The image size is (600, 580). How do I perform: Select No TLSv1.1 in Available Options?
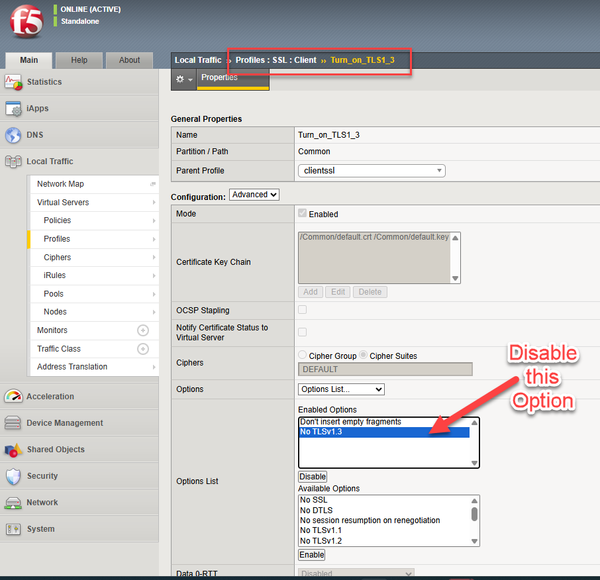pyautogui.click(x=385, y=531)
